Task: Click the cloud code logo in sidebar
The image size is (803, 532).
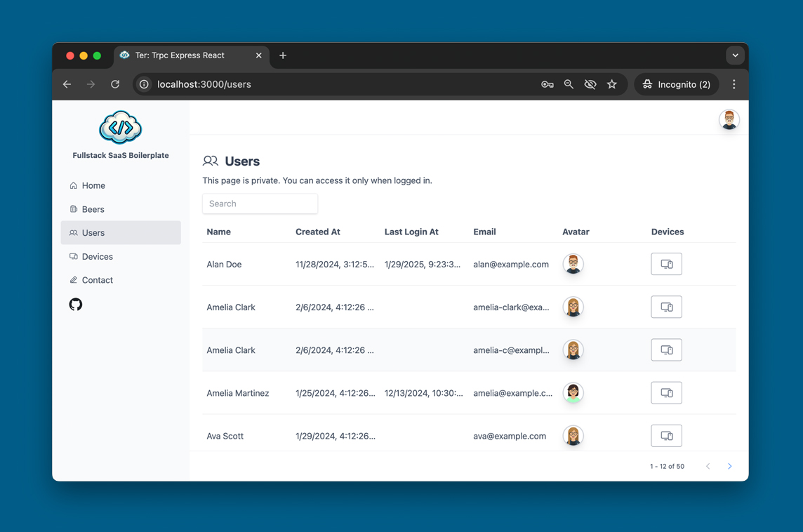Action: (120, 128)
